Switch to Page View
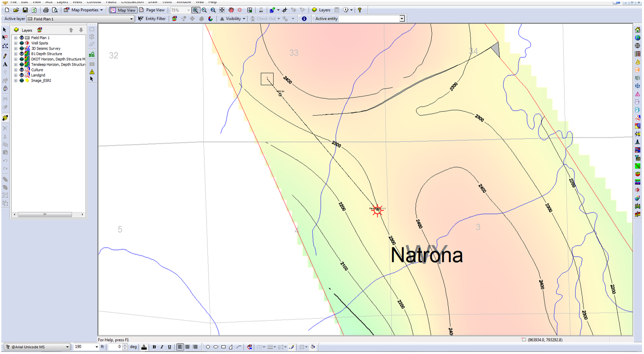Screen dimensions: 644x354 point(152,10)
